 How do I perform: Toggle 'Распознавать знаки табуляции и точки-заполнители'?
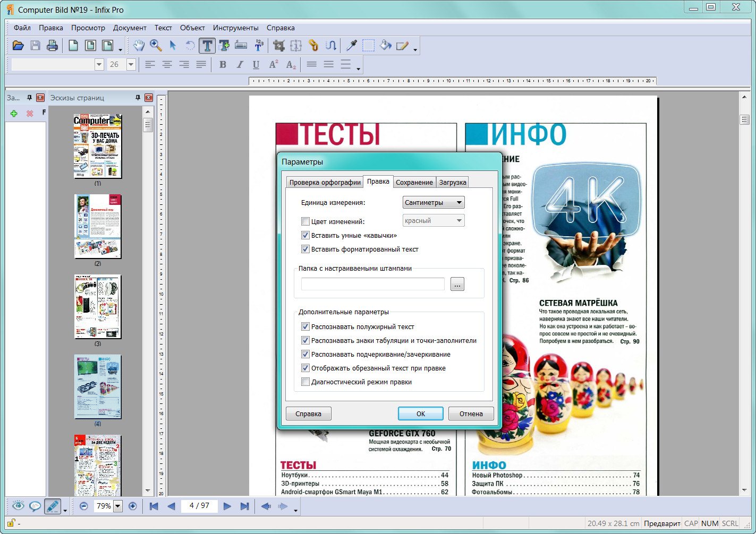(x=305, y=340)
